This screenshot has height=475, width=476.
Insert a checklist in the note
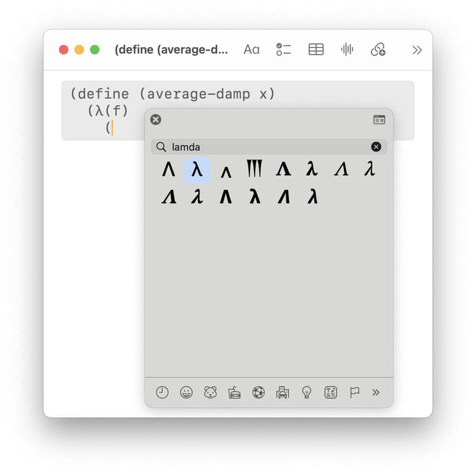(283, 49)
